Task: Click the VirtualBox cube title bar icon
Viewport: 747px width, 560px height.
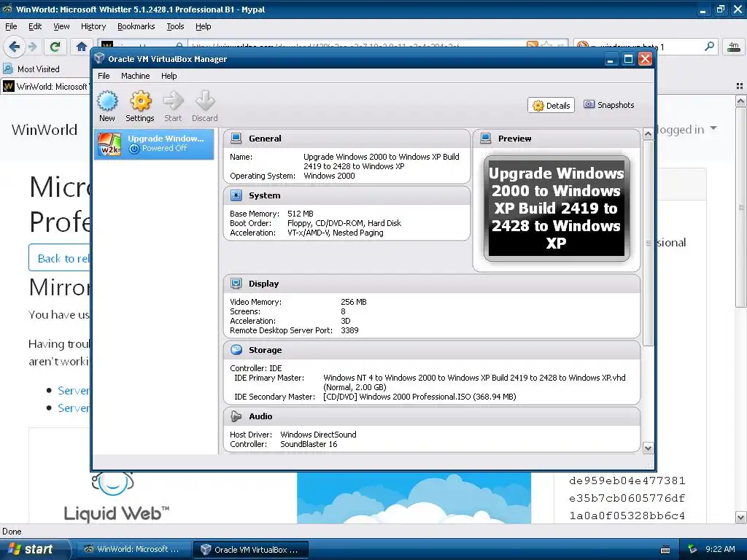Action: click(x=99, y=58)
